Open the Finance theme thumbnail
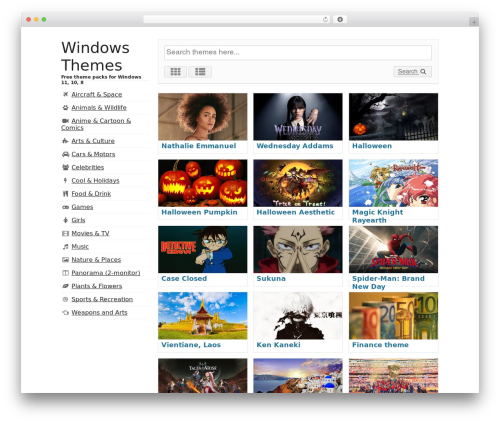 tap(393, 316)
